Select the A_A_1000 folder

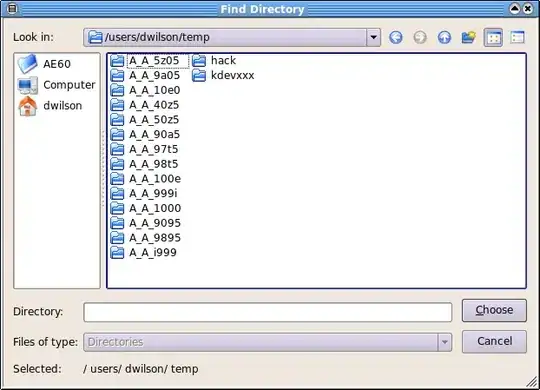tap(145, 208)
